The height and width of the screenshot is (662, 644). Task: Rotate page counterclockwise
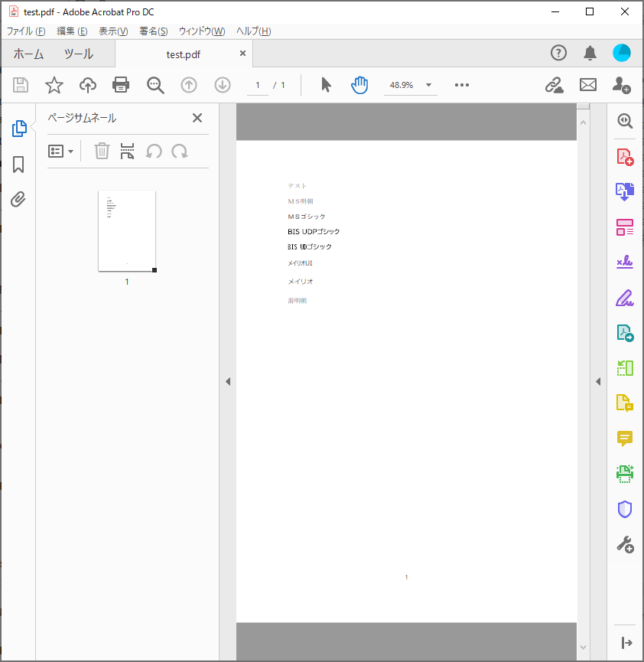click(x=154, y=151)
